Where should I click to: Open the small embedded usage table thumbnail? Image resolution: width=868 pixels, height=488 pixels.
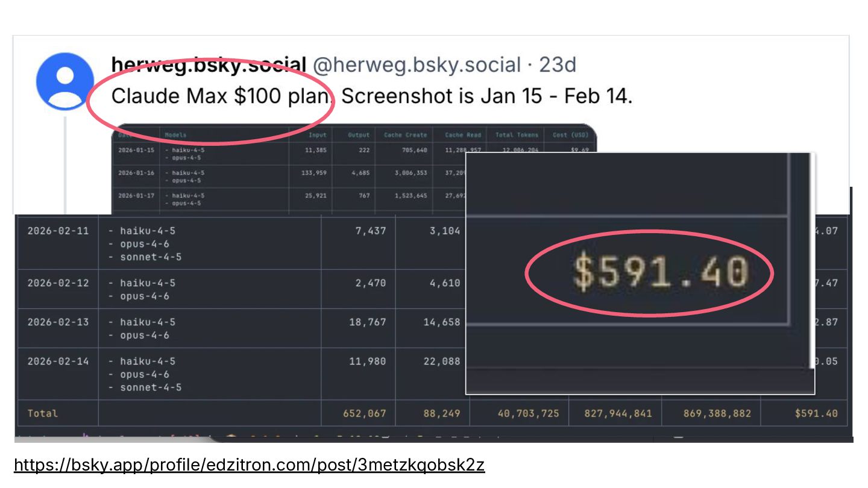[289, 169]
